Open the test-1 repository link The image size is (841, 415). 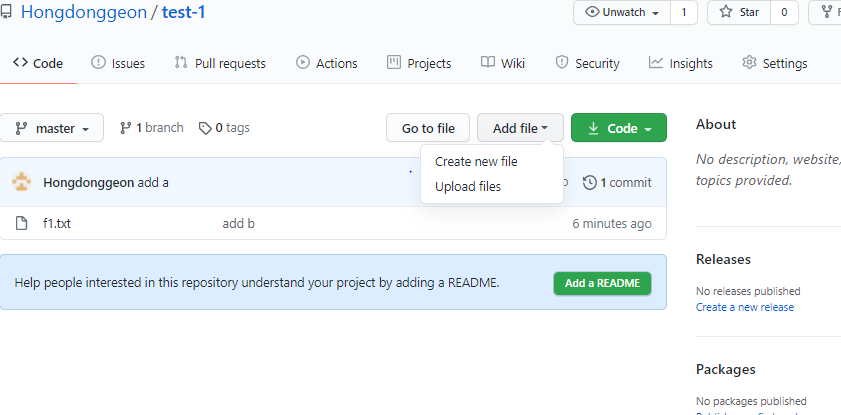coord(183,12)
